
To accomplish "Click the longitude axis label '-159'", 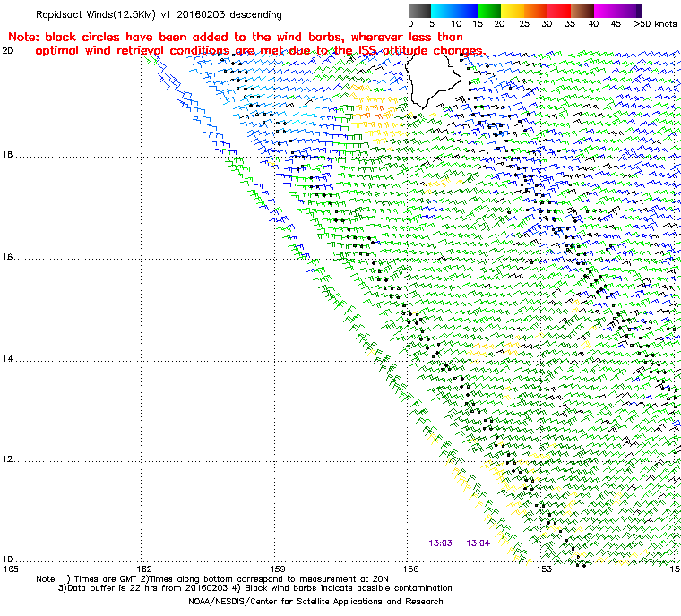I will point(274,569).
